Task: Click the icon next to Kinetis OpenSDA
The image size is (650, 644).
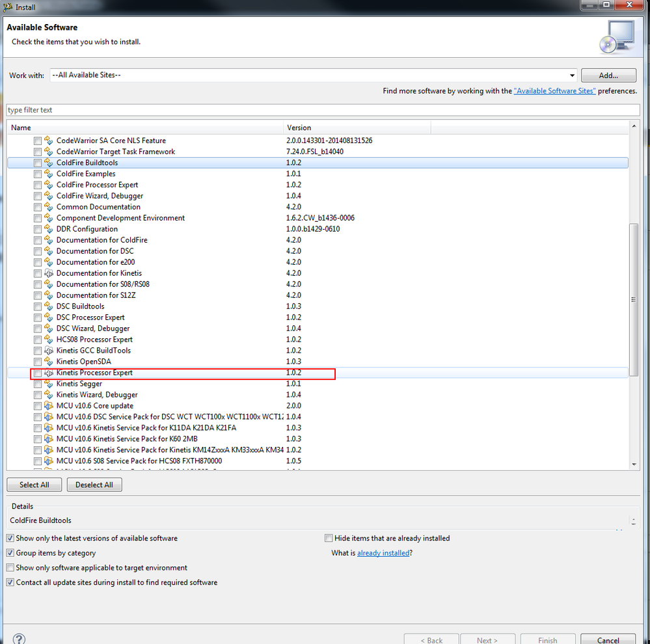Action: (49, 362)
